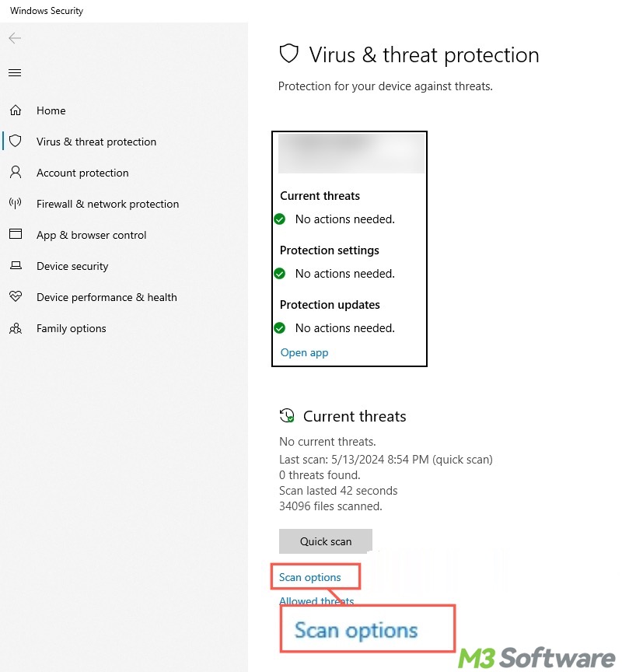
Task: Select Account protection menu item
Action: pos(82,173)
